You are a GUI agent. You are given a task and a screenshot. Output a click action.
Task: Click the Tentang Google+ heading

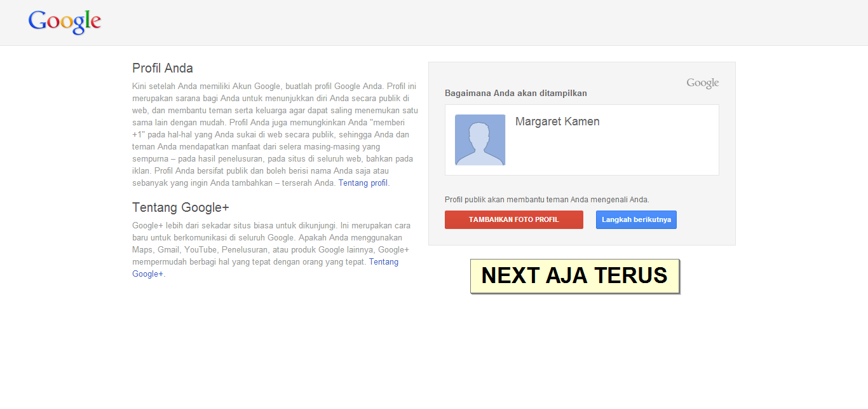pos(180,207)
